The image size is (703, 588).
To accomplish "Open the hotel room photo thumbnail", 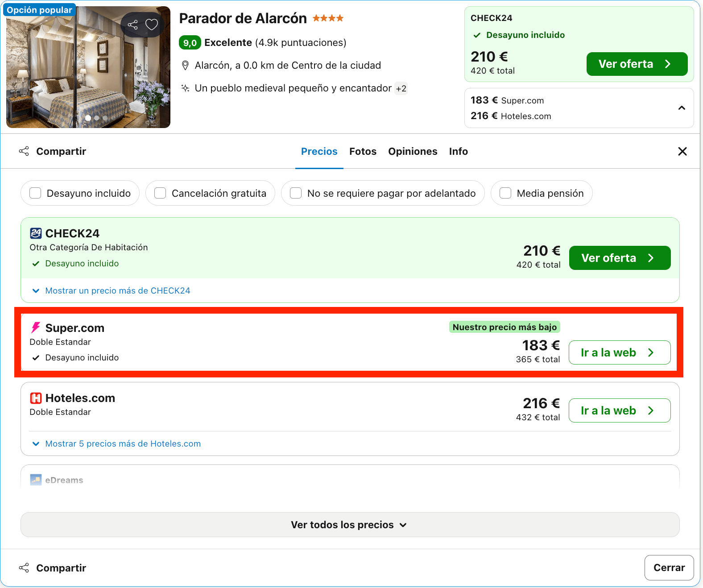I will [x=88, y=67].
